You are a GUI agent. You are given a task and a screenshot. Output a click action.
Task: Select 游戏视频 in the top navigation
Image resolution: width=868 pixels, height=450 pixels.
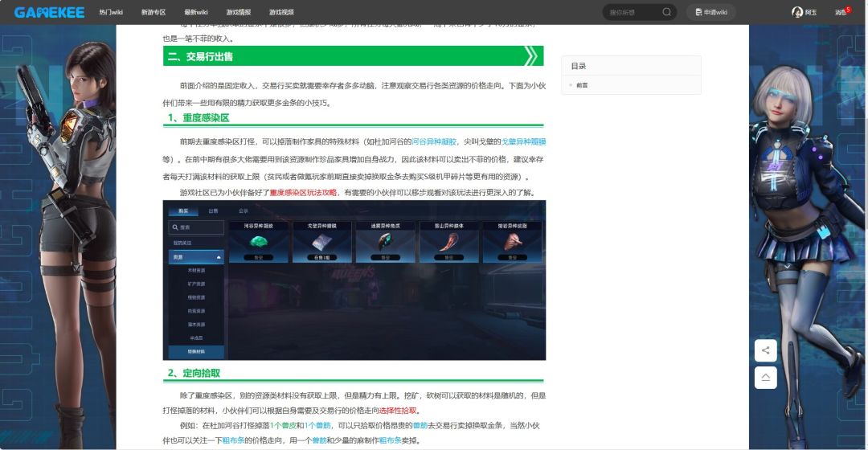[281, 12]
